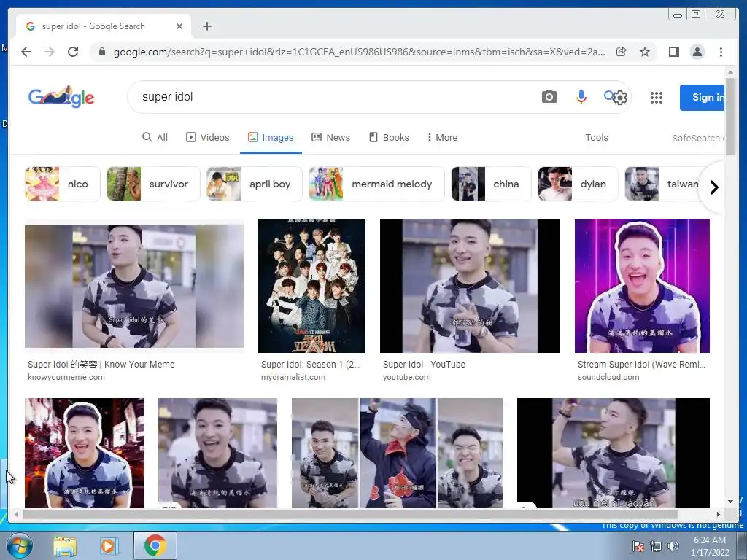
Task: Open Chrome three-dot menu
Action: click(721, 52)
